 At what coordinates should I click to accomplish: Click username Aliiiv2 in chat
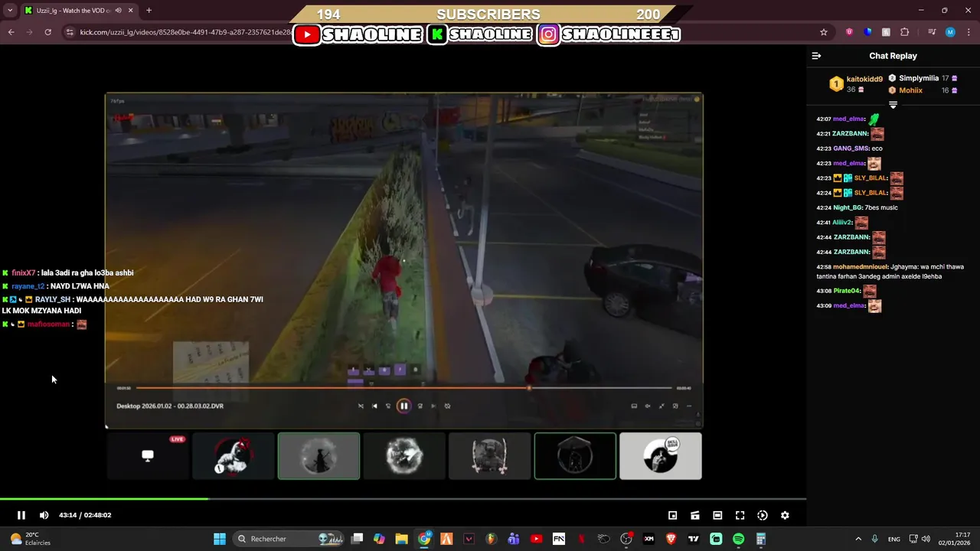click(x=842, y=223)
